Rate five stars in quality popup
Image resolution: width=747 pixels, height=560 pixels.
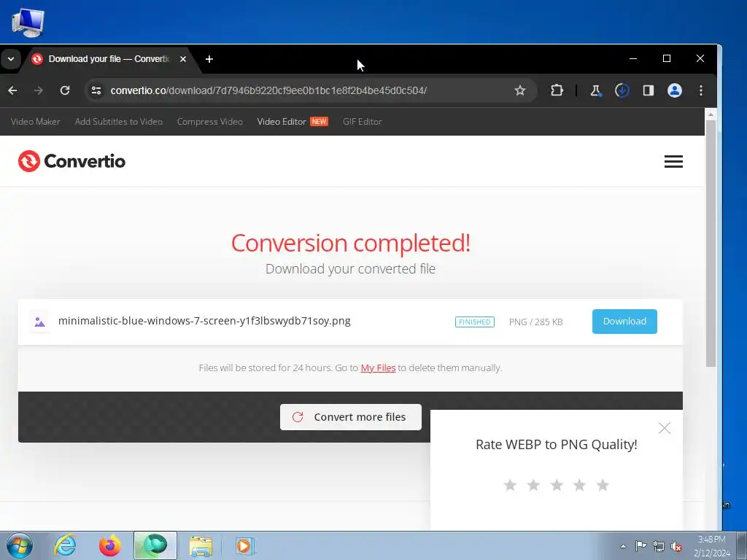point(603,485)
